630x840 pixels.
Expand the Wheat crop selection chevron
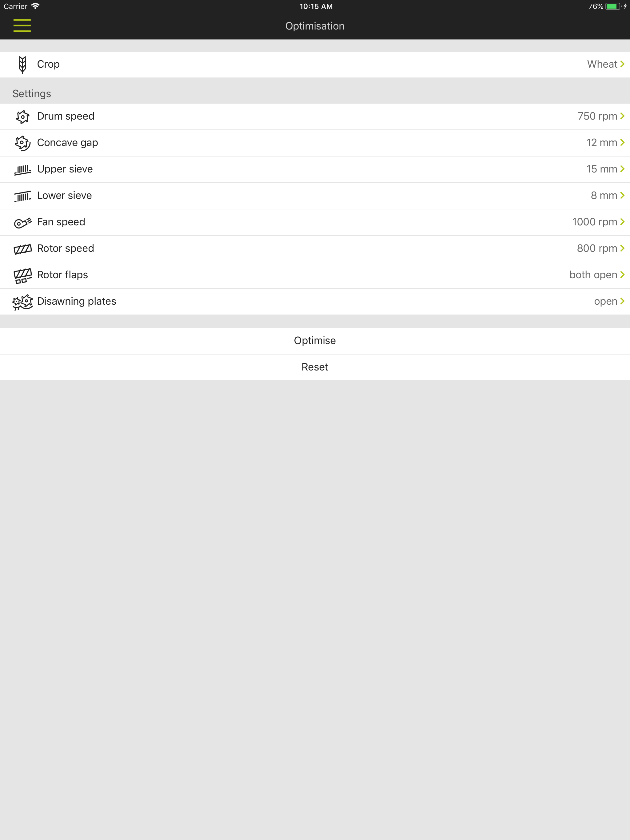pyautogui.click(x=622, y=64)
